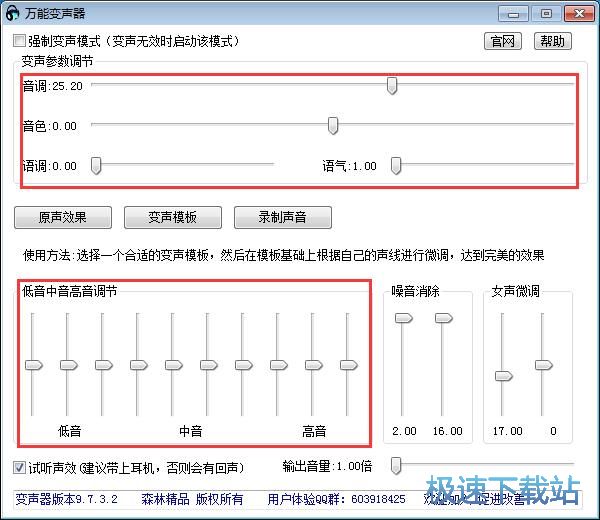Image resolution: width=600 pixels, height=520 pixels.
Task: Click the 高音 label
Action: (314, 431)
